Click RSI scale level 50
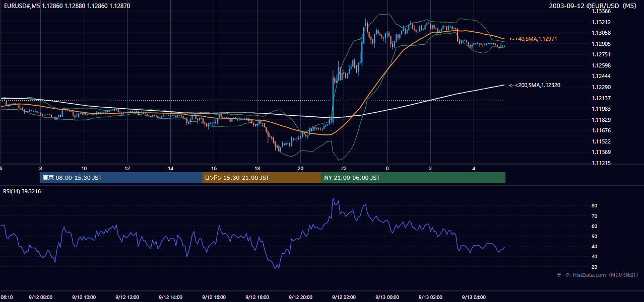This screenshot has height=302, width=644. tap(595, 236)
